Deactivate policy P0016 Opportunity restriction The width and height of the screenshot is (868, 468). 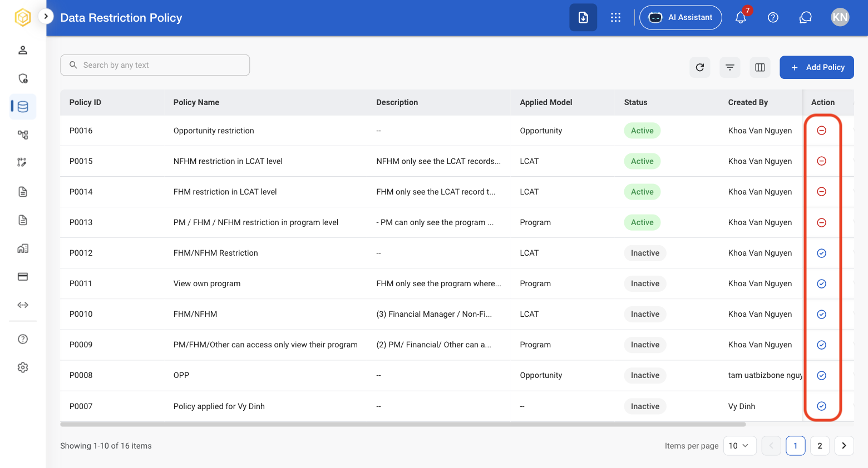coord(821,131)
